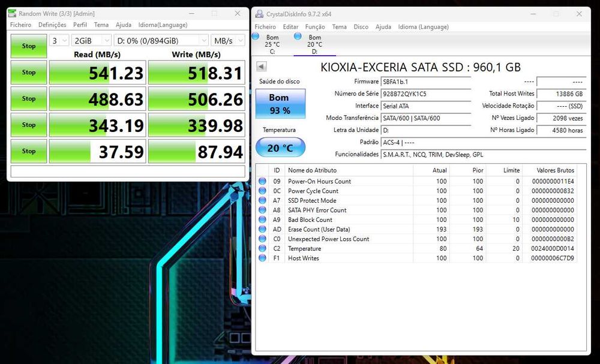Screen dimensions: 600x364
Task: Click the status orb for SATA PHY Error Count
Action: [x=262, y=209]
